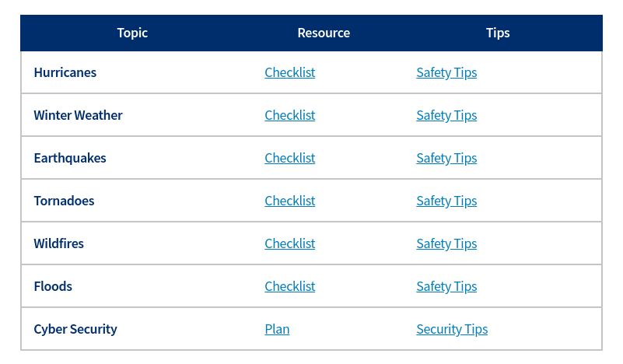Image resolution: width=623 pixels, height=364 pixels.
Task: Click the Tips column header
Action: click(x=498, y=33)
